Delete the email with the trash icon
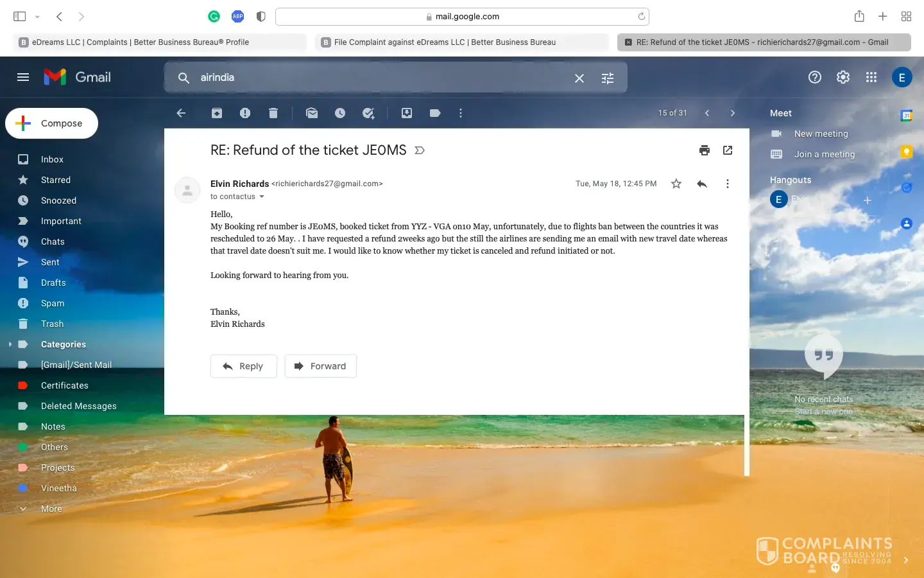Screen dimensions: 924x578 click(x=273, y=113)
